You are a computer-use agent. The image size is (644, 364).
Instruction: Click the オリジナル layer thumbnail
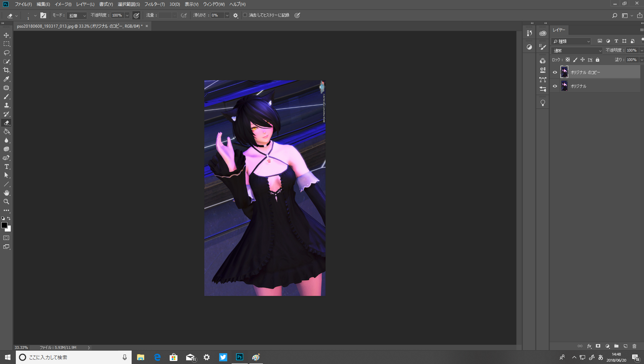click(564, 86)
